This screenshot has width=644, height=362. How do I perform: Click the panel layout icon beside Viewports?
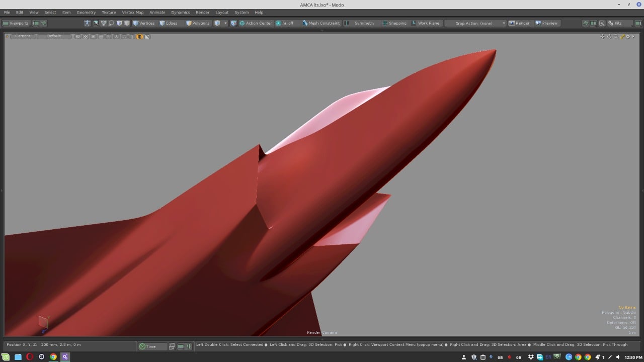[x=36, y=23]
